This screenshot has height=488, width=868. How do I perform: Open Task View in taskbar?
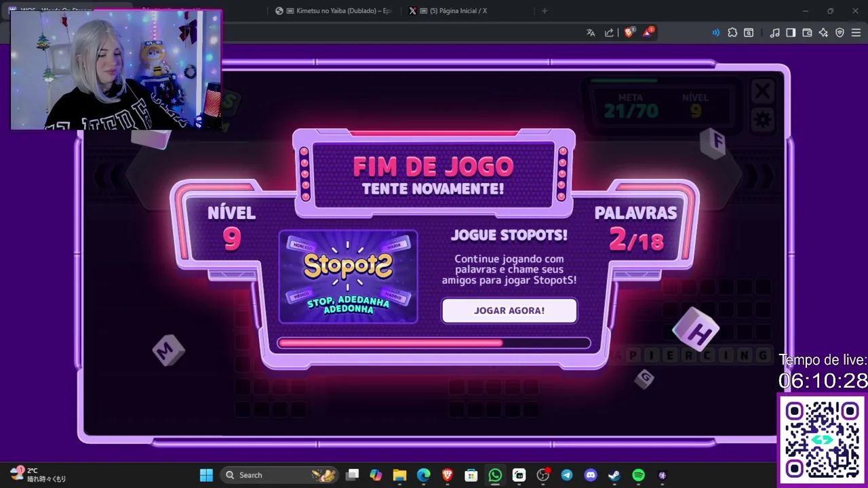coord(352,475)
